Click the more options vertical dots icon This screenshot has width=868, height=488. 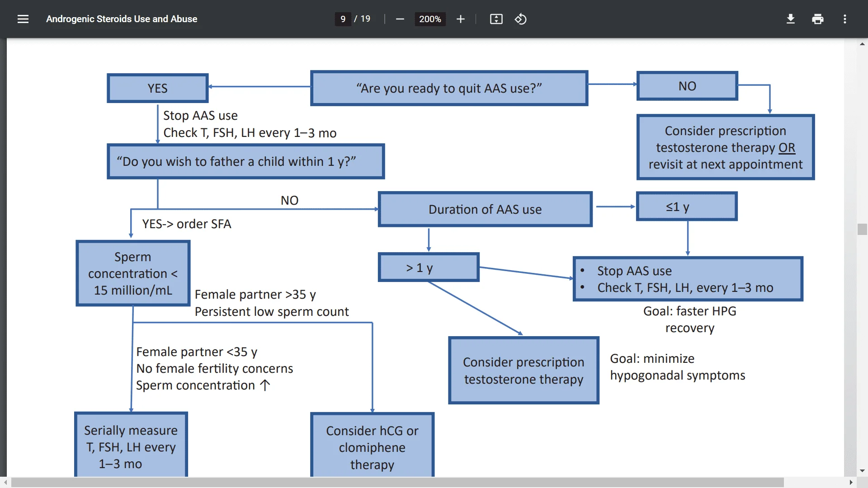[845, 19]
